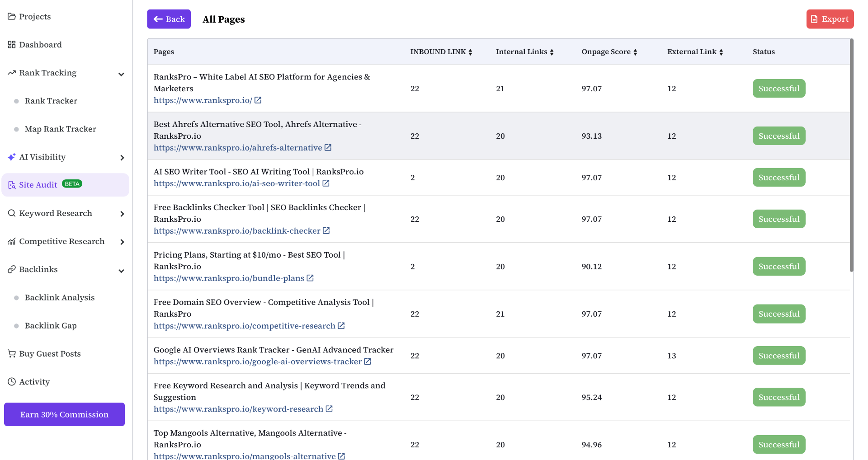
Task: Click the Status column header
Action: point(764,52)
